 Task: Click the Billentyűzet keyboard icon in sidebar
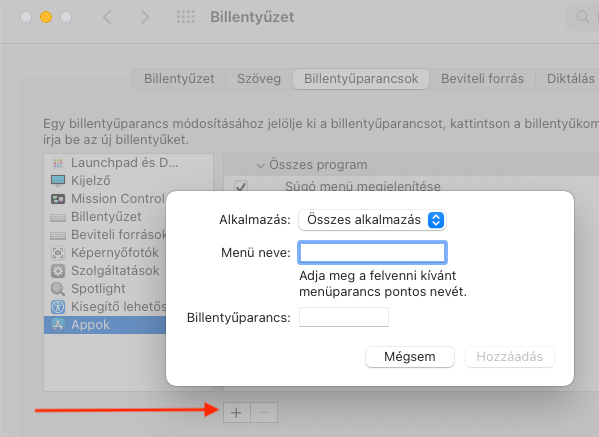tap(58, 217)
